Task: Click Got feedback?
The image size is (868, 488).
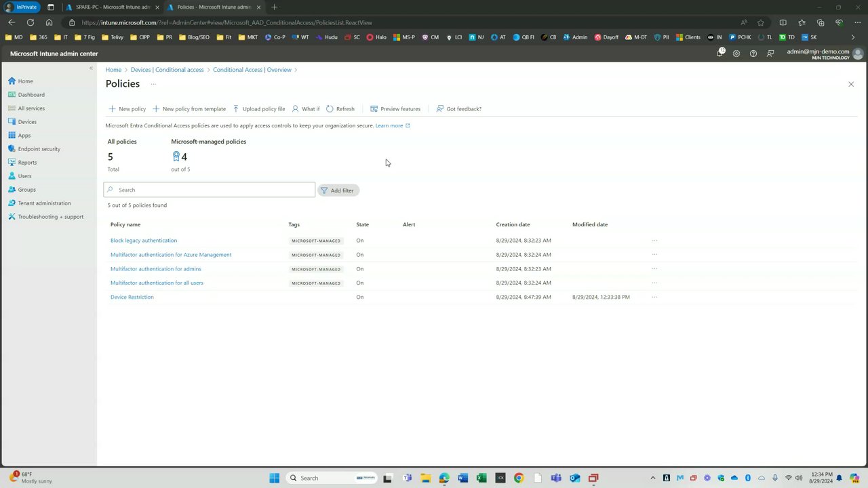Action: click(x=459, y=108)
